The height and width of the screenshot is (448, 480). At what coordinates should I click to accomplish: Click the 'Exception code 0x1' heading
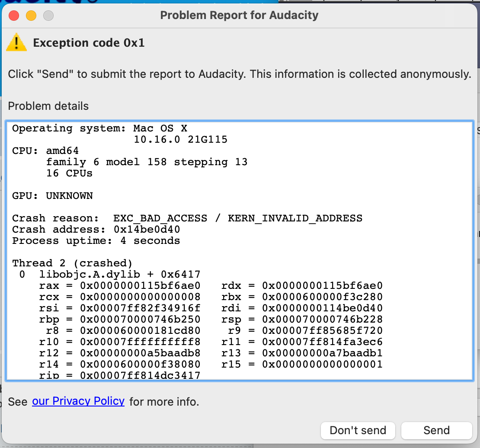pyautogui.click(x=89, y=43)
